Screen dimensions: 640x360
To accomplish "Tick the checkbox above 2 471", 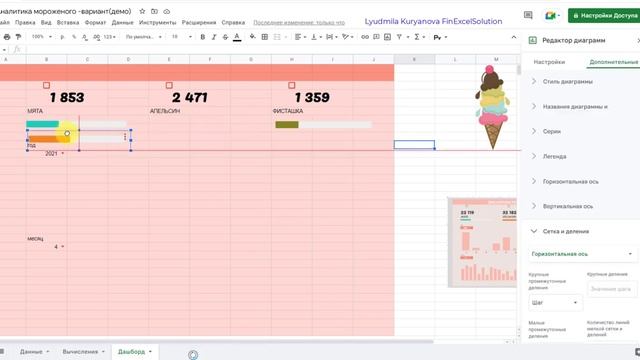I will click(169, 85).
